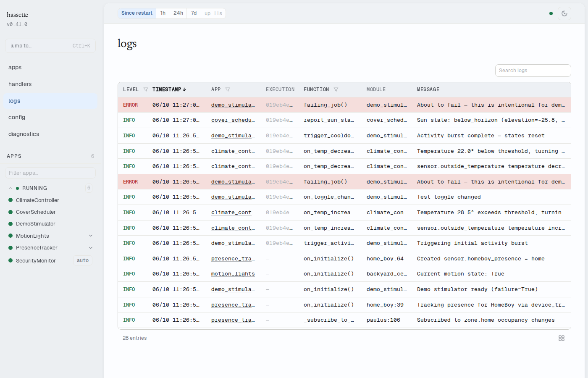Open the APP column filter
Image resolution: width=588 pixels, height=378 pixels.
coord(228,89)
